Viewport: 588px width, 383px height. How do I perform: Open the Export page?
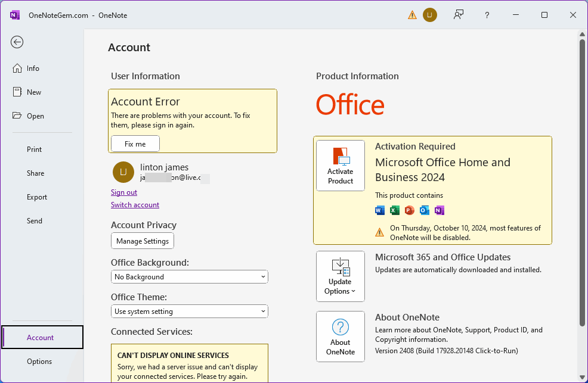[42, 197]
